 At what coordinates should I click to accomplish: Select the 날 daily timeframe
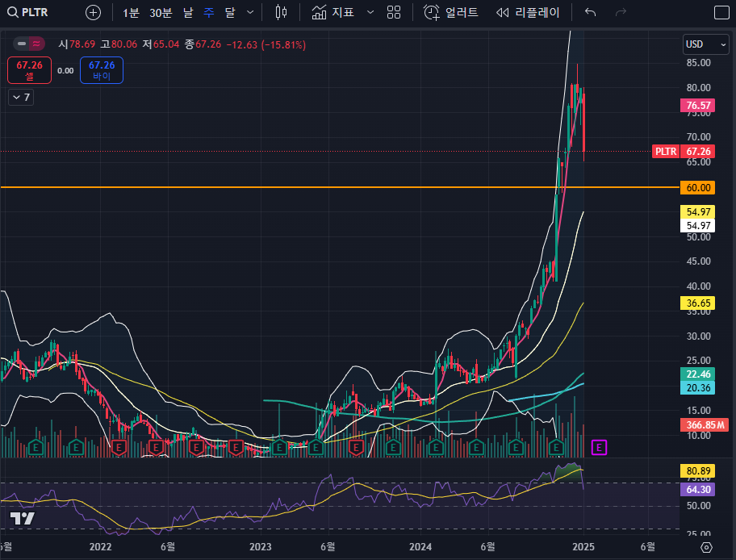[188, 12]
